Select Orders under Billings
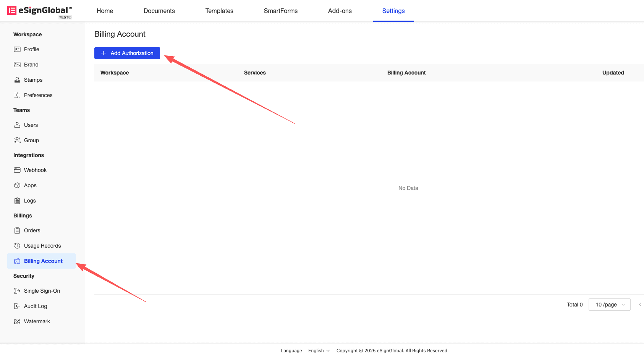The height and width of the screenshot is (355, 644). [x=32, y=230]
